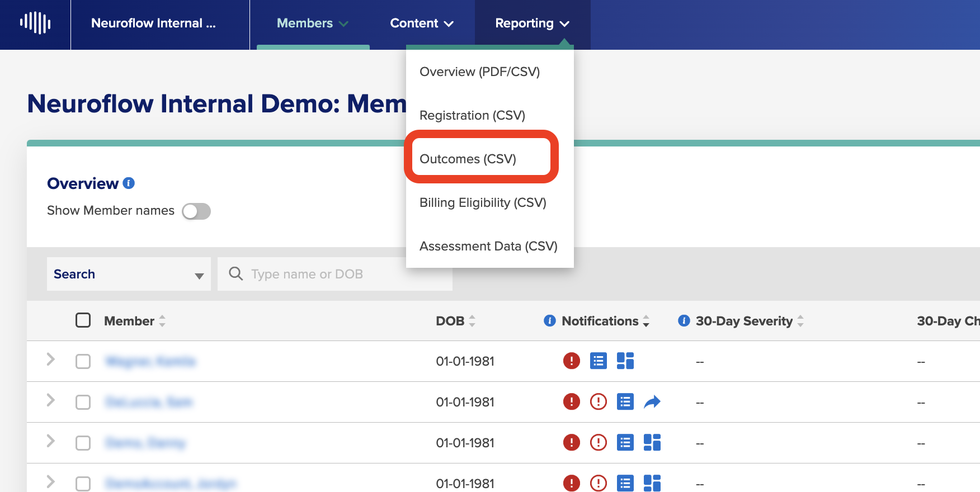Click the Neuroflow Internal organization name

[x=153, y=23]
